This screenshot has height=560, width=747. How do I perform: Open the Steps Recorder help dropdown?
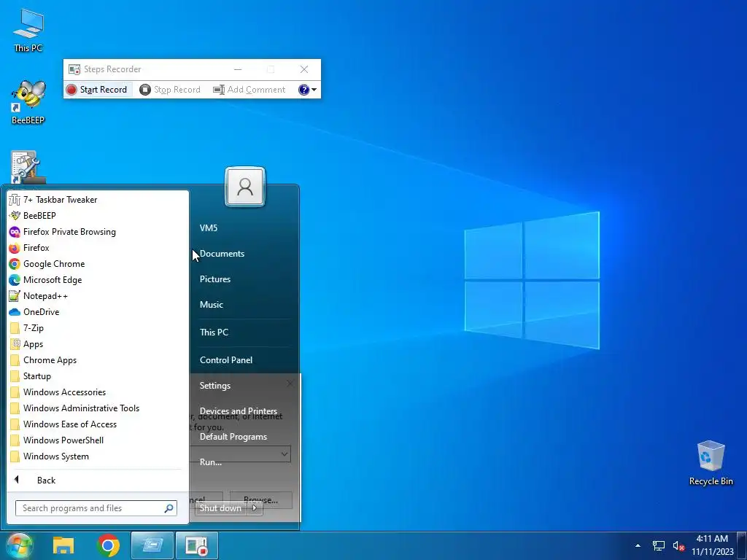tap(308, 90)
